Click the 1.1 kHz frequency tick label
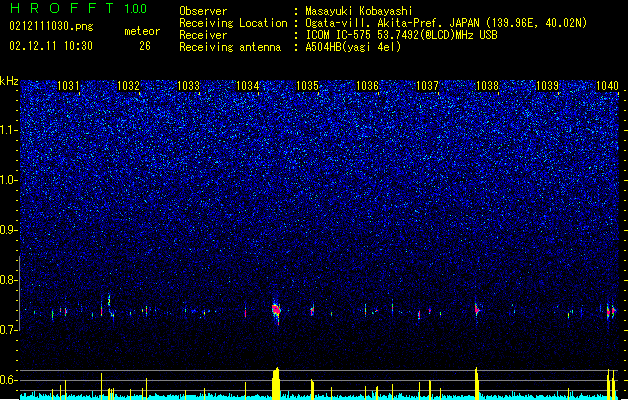The height and width of the screenshot is (400, 629). pyautogui.click(x=9, y=130)
